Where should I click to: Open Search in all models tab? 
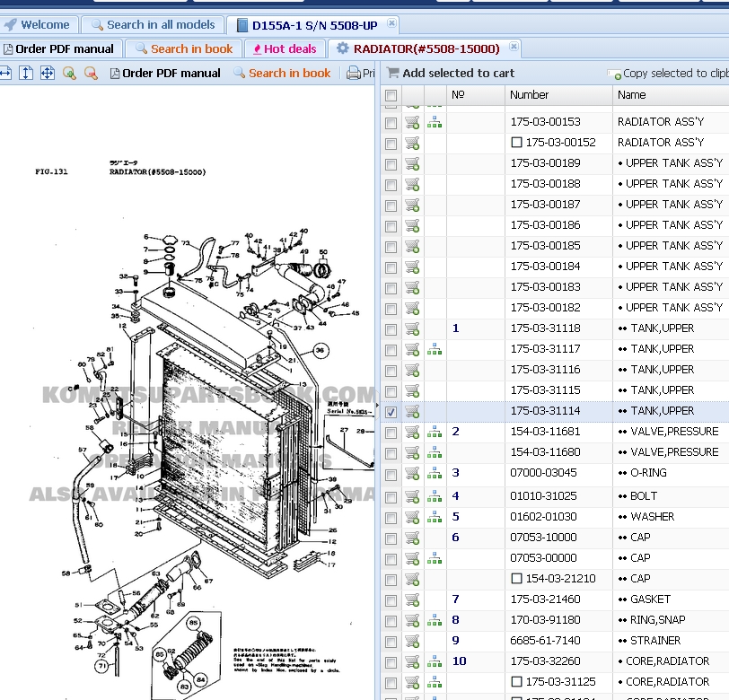tap(153, 24)
